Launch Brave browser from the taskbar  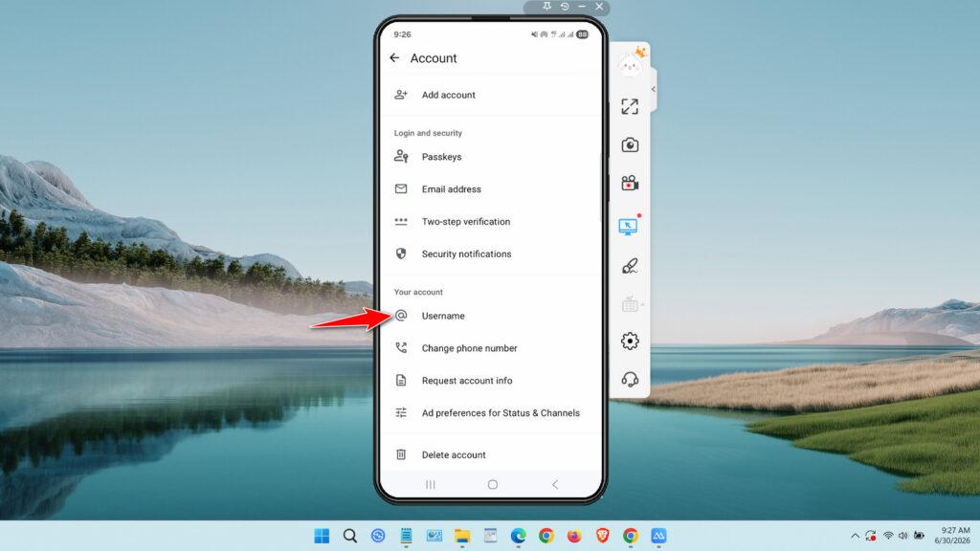click(x=603, y=536)
